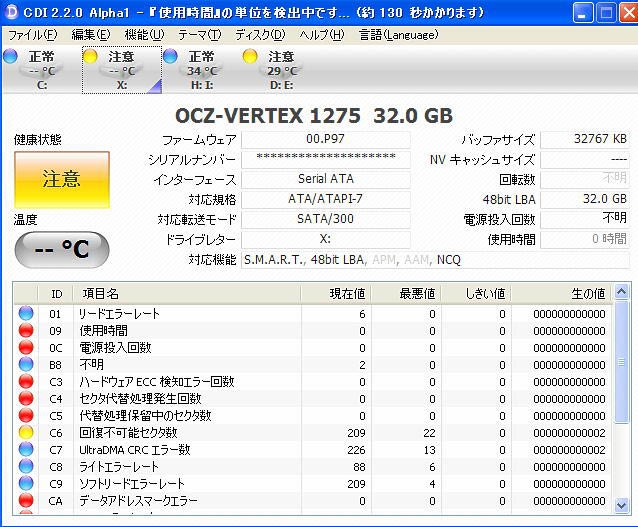Viewport: 638px width, 527px height.
Task: Click the yellow icon for ID C6 row
Action: click(26, 433)
